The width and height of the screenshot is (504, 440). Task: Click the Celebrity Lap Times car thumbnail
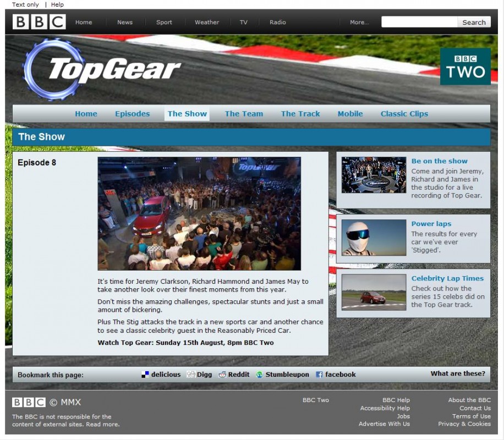tap(374, 292)
